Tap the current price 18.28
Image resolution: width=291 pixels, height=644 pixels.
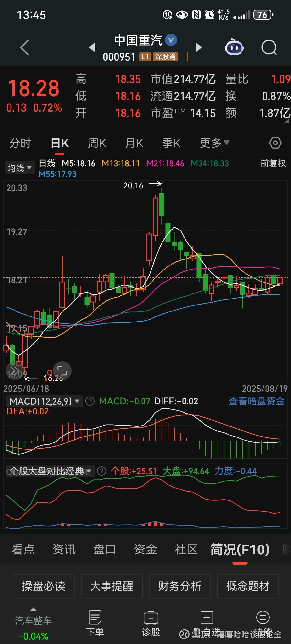click(34, 88)
